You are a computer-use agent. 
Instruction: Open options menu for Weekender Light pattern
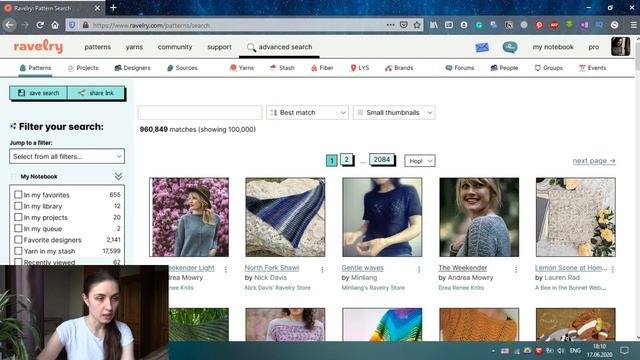pyautogui.click(x=225, y=269)
